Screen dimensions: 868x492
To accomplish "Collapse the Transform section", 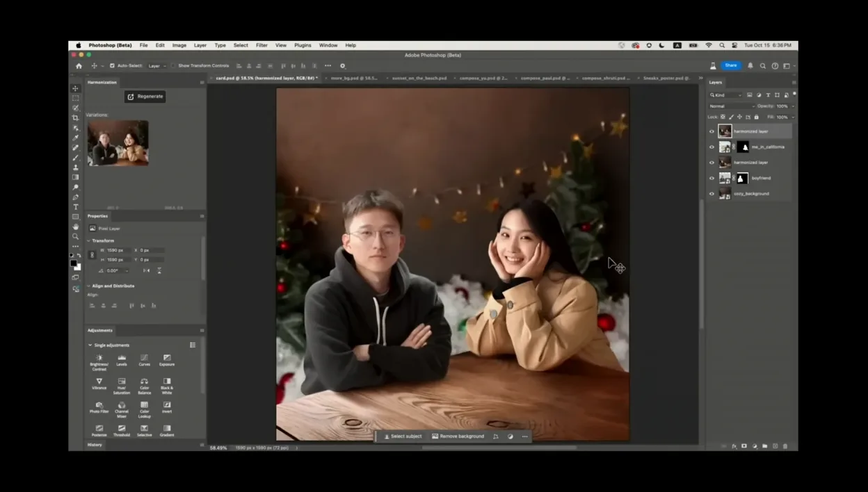I will (89, 240).
